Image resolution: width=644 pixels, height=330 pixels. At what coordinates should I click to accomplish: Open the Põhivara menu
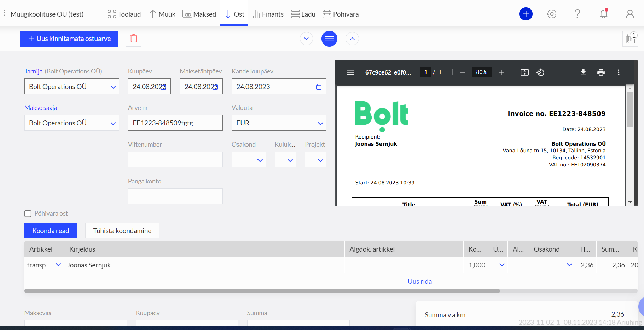click(341, 14)
